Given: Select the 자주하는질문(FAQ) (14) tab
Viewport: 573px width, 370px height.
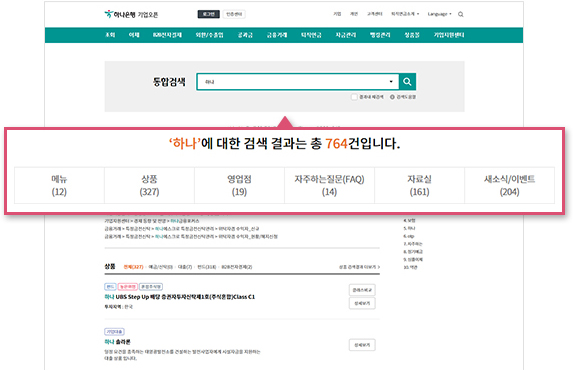Looking at the screenshot, I should pos(329,185).
